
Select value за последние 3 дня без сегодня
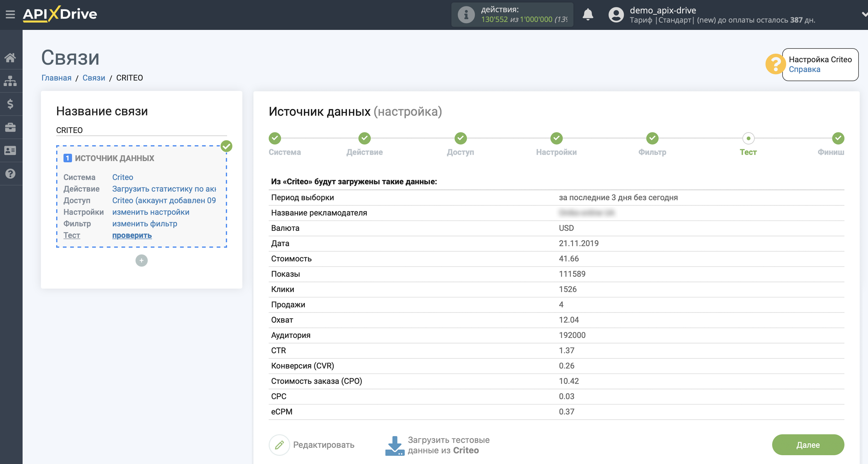click(x=618, y=197)
